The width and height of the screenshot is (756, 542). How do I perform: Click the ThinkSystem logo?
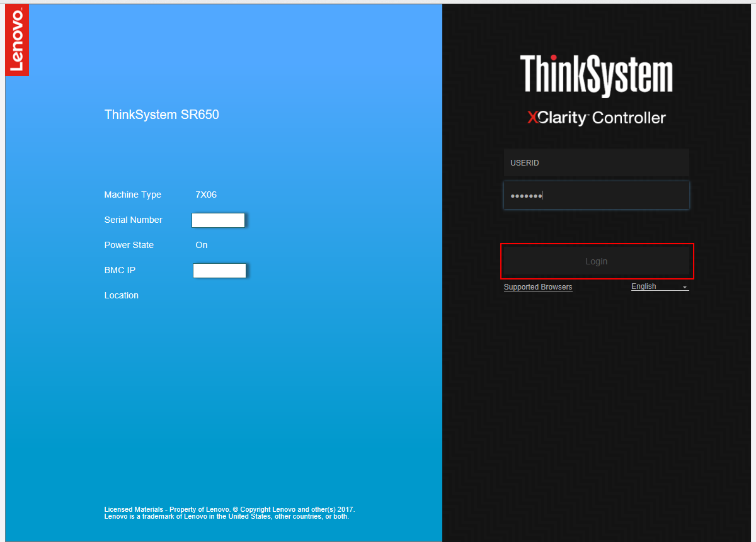[596, 76]
